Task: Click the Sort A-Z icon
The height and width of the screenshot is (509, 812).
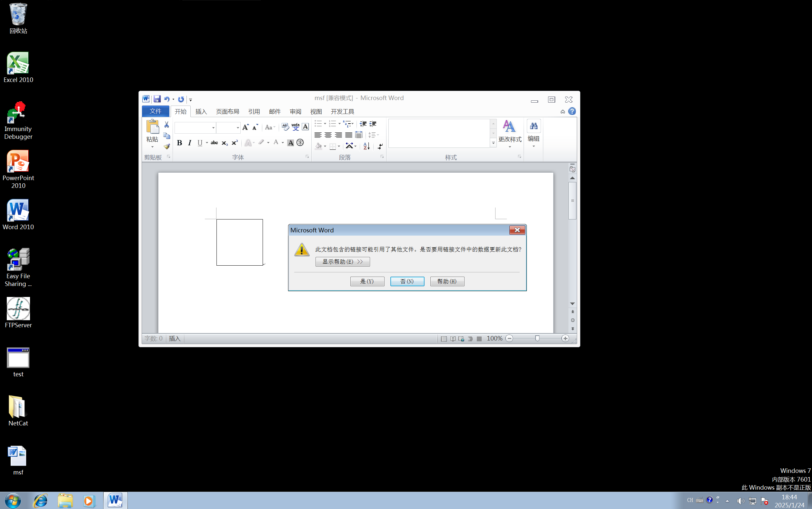Action: [366, 146]
